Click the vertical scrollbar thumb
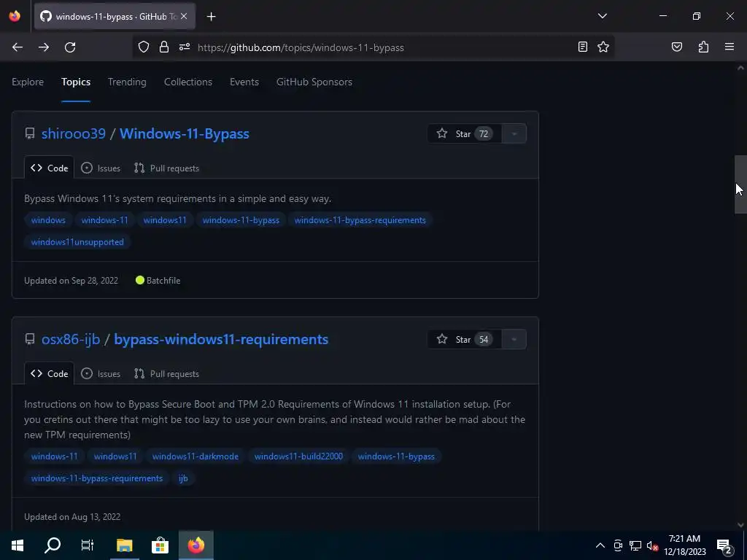747x560 pixels. pos(740,184)
